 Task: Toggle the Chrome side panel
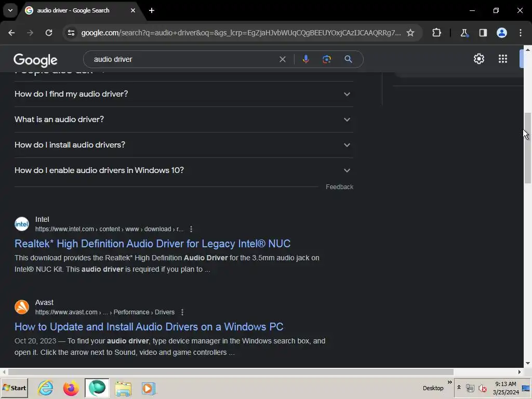point(483,33)
